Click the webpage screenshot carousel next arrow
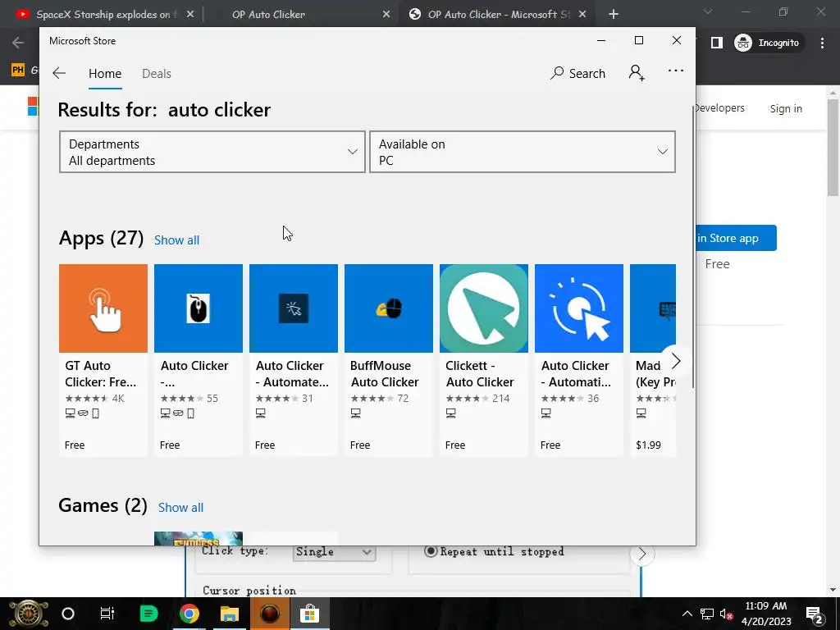 click(641, 554)
